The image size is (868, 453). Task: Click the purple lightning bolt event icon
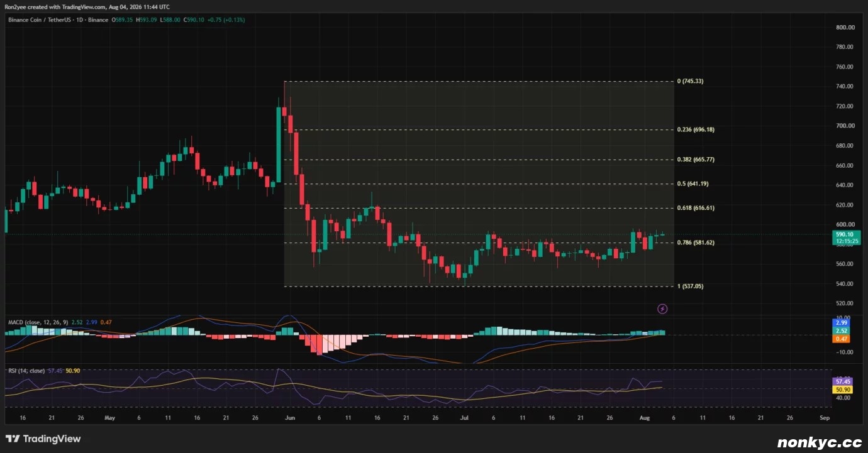point(662,308)
